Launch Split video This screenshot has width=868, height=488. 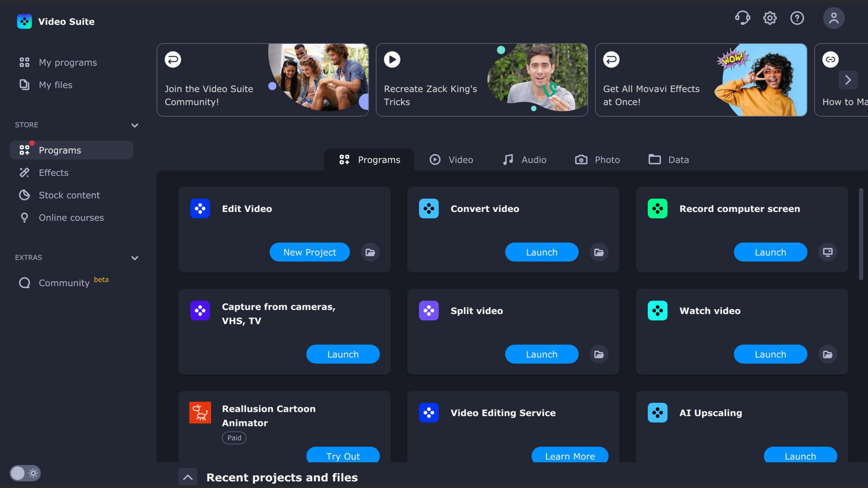[x=542, y=354]
